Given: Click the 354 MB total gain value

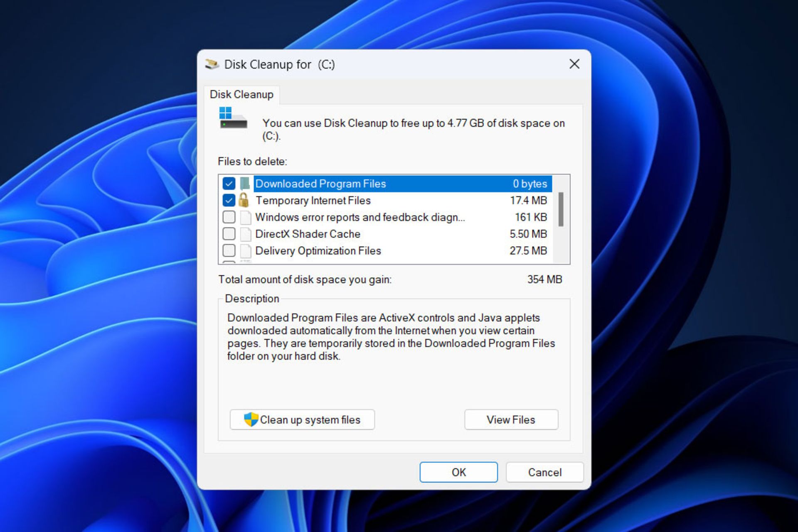Looking at the screenshot, I should click(544, 279).
